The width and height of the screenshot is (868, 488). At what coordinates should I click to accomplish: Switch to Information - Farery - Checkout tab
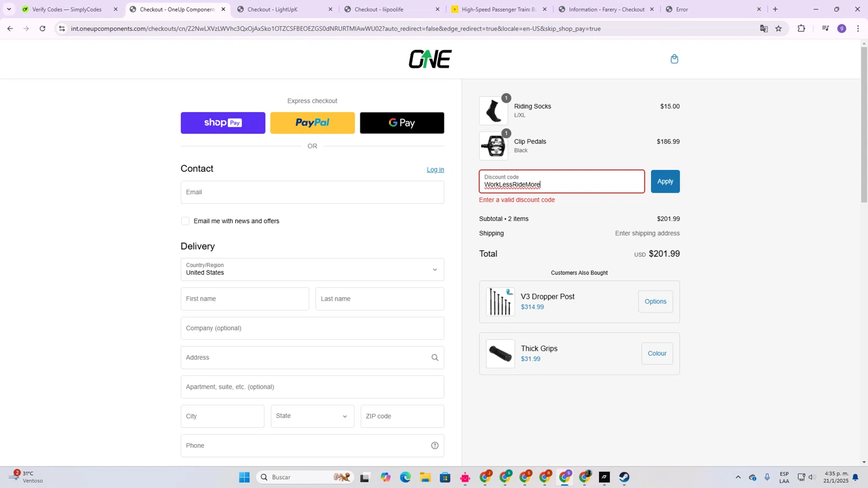605,9
